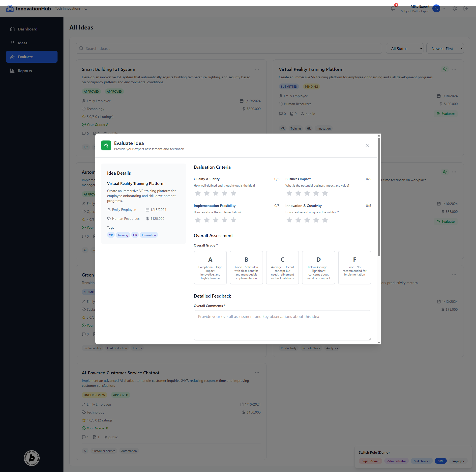Set Implementation Feasibility to one star

198,220
